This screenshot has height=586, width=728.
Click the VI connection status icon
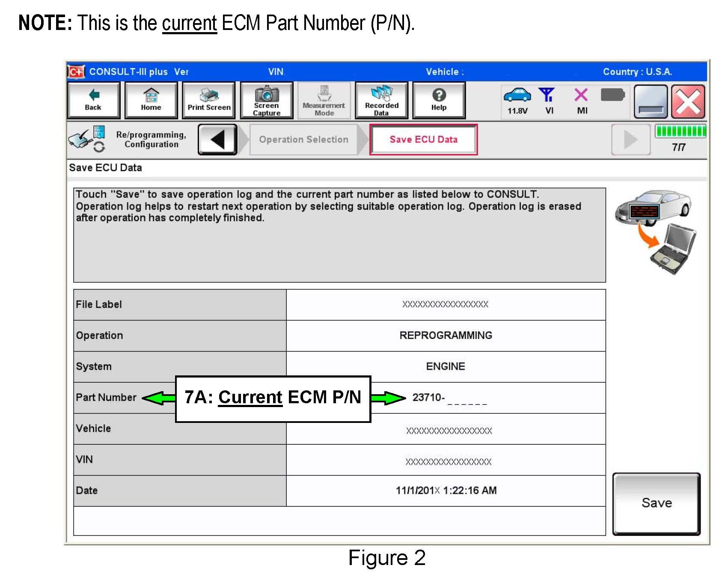point(547,100)
